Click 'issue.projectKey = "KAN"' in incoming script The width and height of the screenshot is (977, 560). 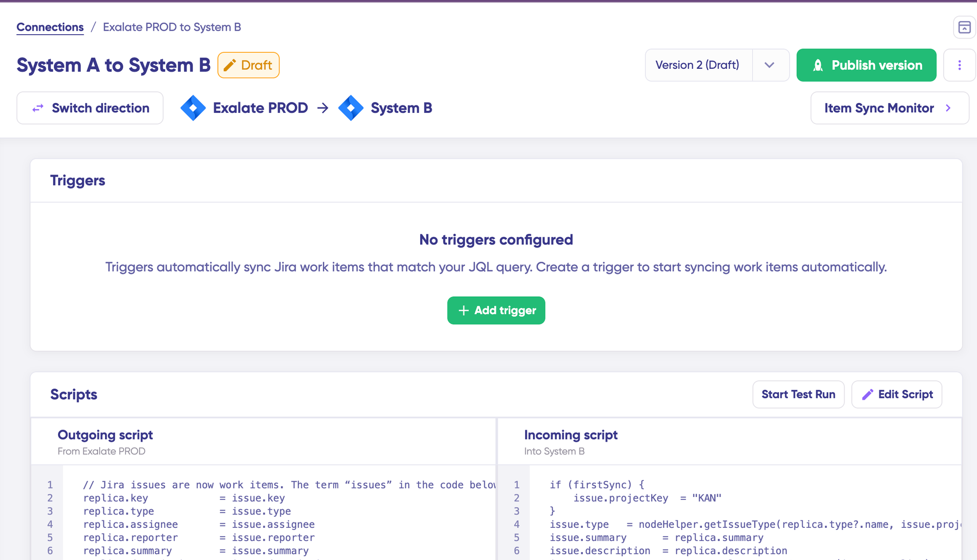point(647,498)
